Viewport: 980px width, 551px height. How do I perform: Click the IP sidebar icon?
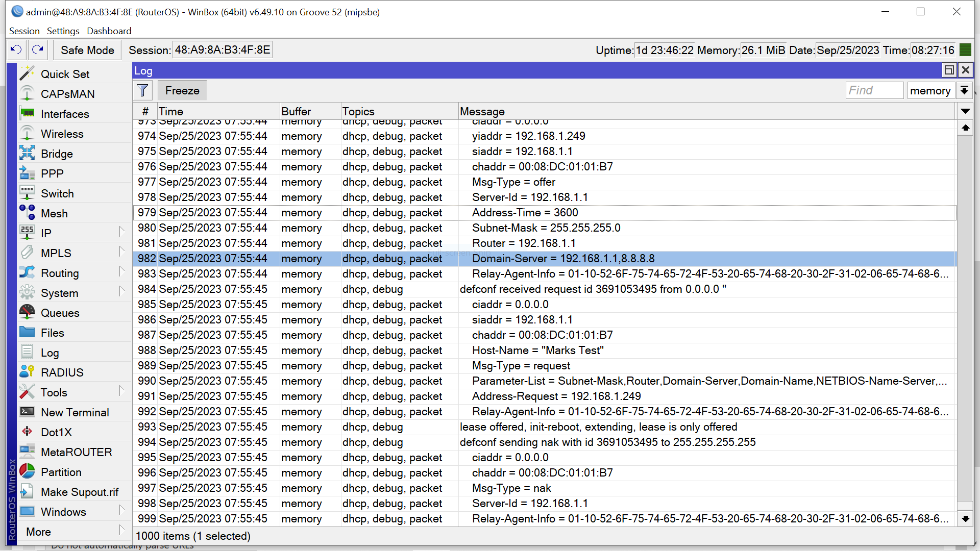[x=27, y=233]
